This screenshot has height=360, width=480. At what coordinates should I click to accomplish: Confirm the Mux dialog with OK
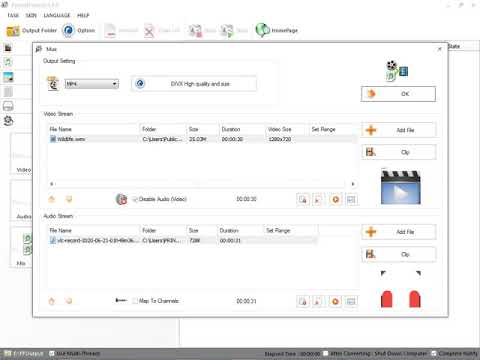398,94
